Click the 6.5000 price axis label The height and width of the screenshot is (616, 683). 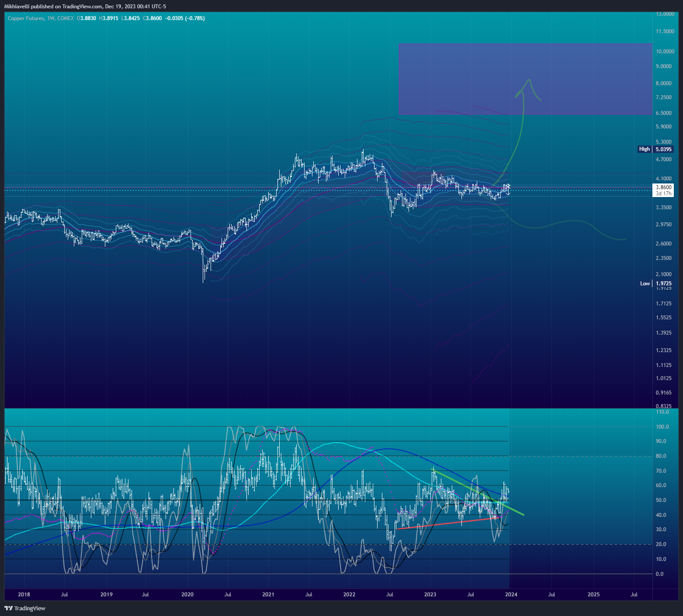[664, 113]
